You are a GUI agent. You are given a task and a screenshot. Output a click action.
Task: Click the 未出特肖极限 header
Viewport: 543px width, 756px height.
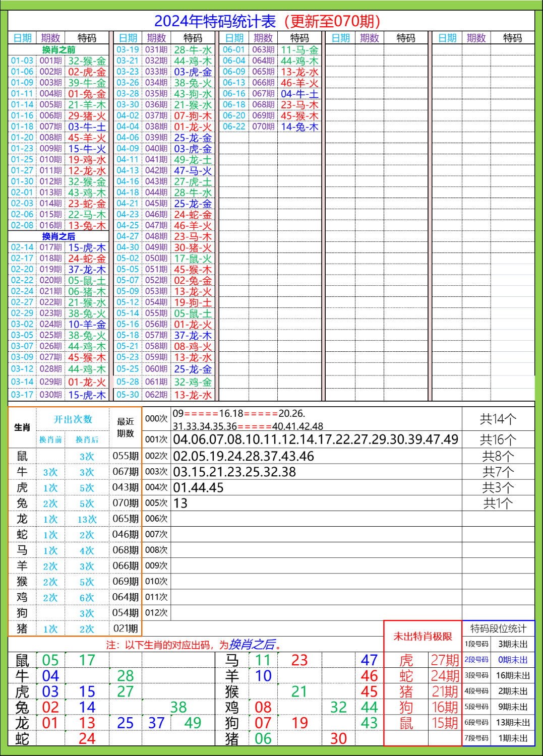(x=423, y=637)
